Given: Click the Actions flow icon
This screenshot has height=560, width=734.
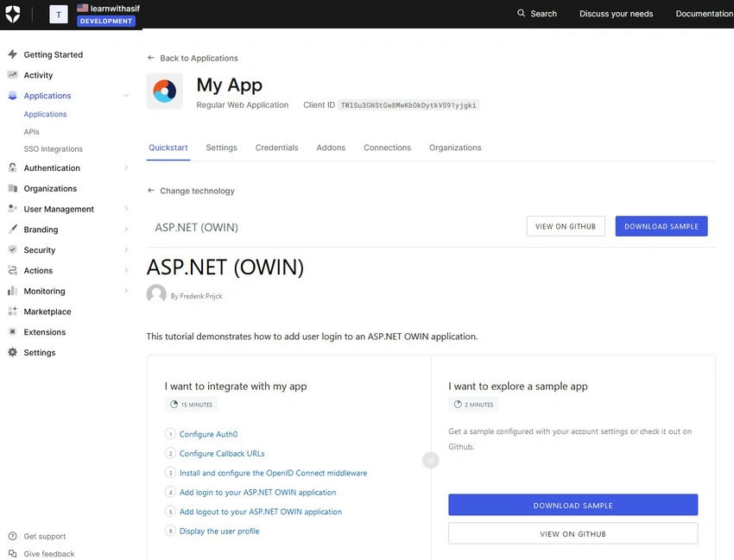Looking at the screenshot, I should (x=13, y=270).
